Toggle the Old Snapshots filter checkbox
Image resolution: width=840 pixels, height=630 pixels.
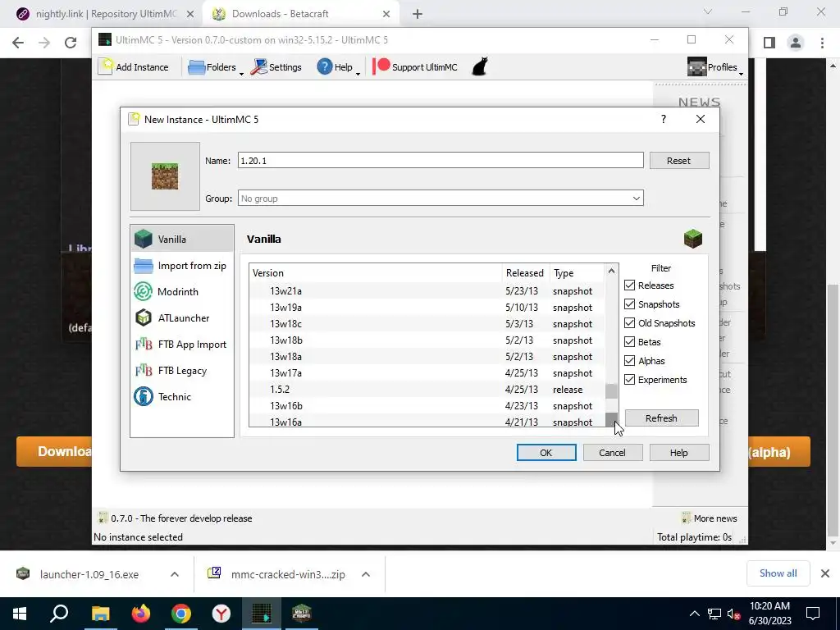629,322
